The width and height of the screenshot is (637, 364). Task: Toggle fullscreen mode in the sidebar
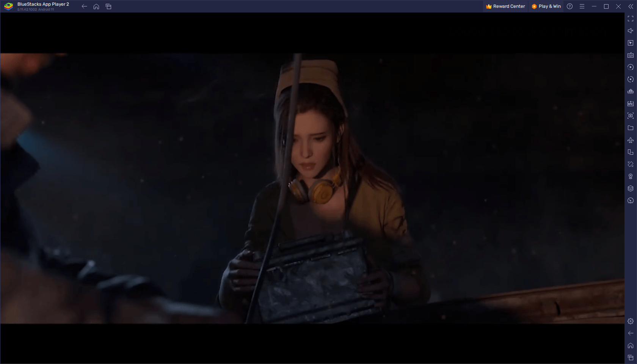tap(631, 19)
